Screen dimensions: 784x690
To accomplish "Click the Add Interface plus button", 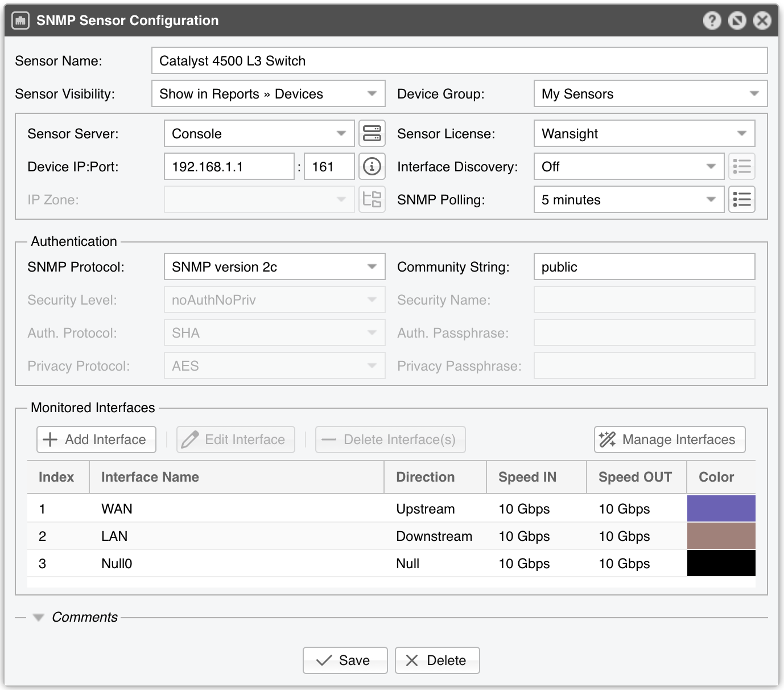I will pyautogui.click(x=96, y=440).
